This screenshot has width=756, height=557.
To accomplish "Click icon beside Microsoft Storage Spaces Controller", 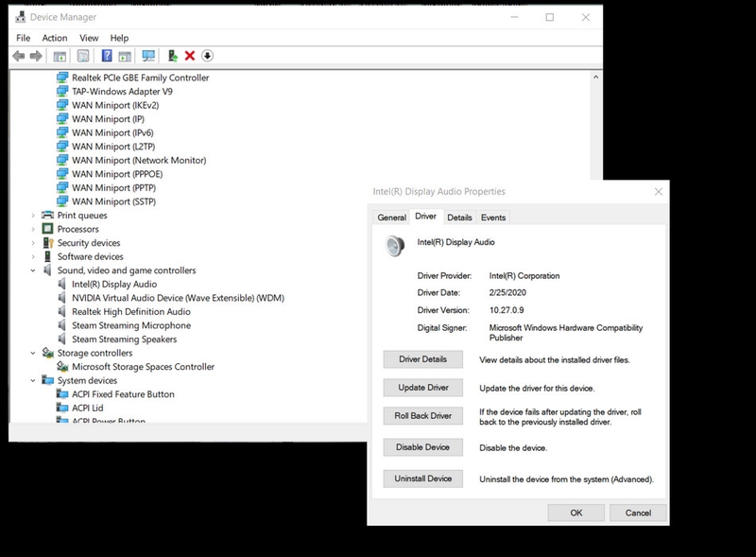I will (62, 366).
